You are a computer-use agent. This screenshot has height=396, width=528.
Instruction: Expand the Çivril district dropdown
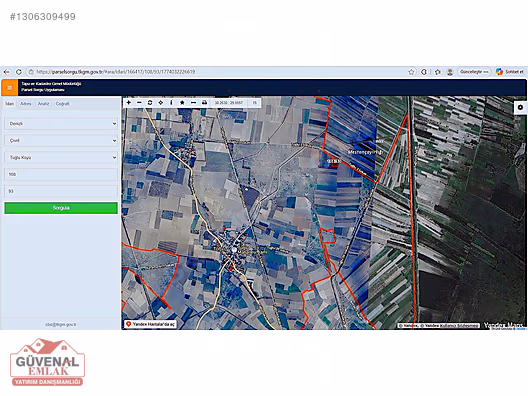pyautogui.click(x=61, y=140)
